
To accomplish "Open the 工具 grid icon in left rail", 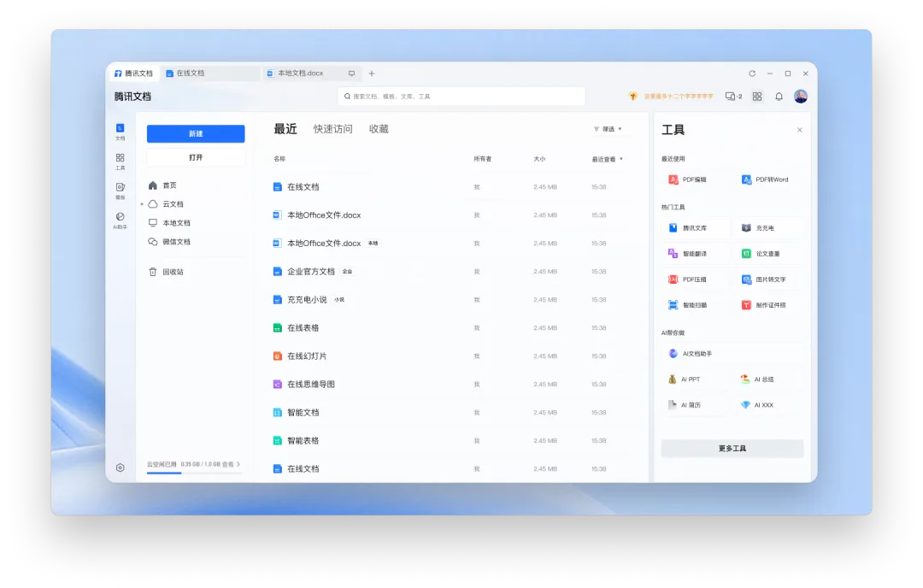I will click(x=121, y=162).
